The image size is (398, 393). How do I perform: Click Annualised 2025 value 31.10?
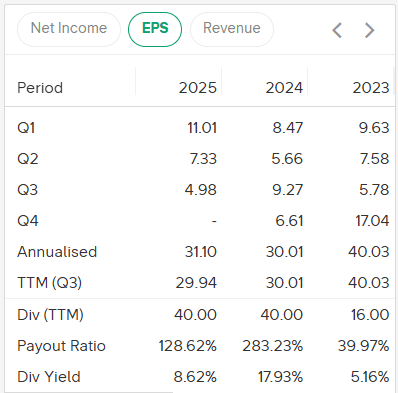coord(201,252)
